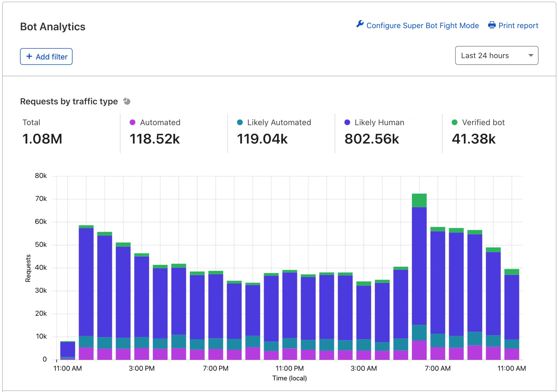This screenshot has height=392, width=558.
Task: Select the purple Likely Human legend dot
Action: (x=347, y=122)
